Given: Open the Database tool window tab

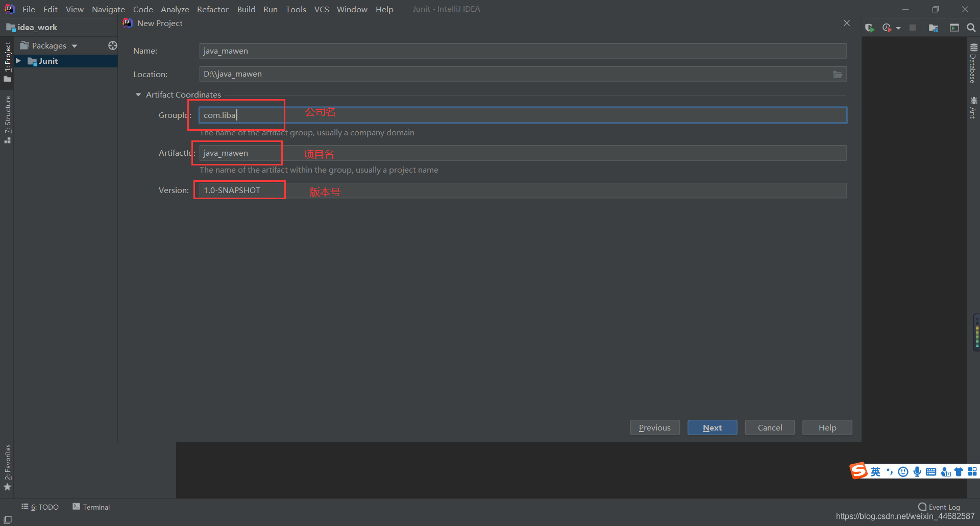Looking at the screenshot, I should pos(973,63).
